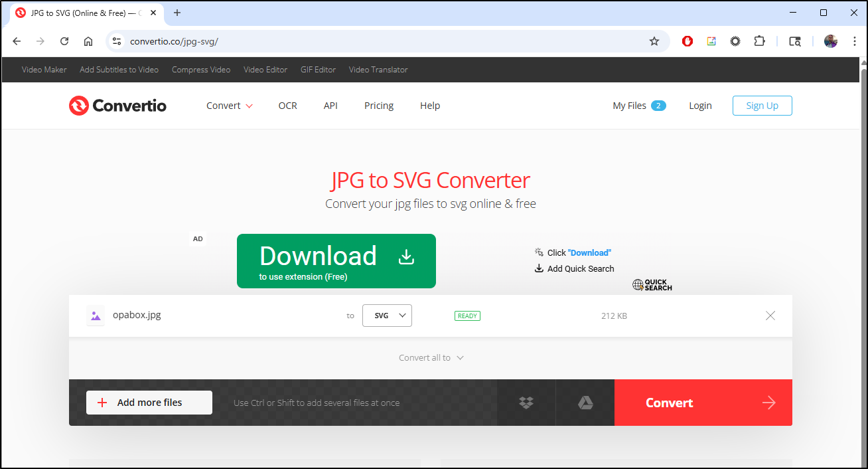Click the image file icon beside opabox.jpg
This screenshot has height=469, width=868.
point(96,316)
